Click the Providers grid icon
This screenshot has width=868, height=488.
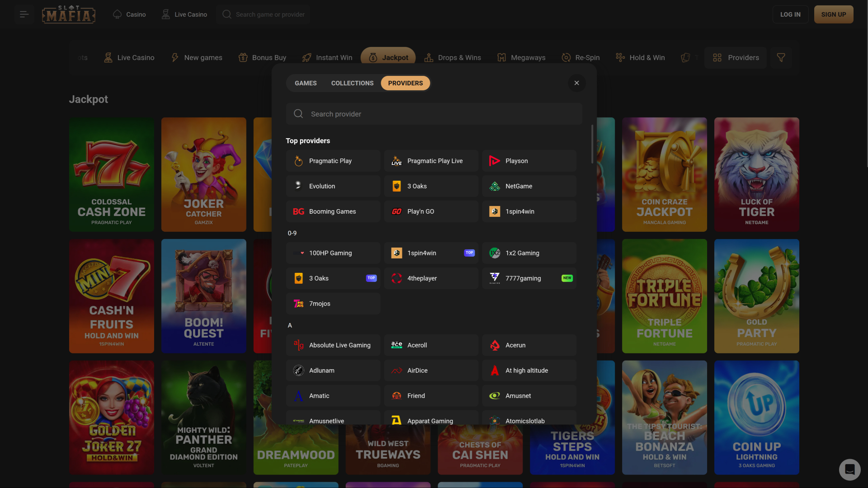717,57
